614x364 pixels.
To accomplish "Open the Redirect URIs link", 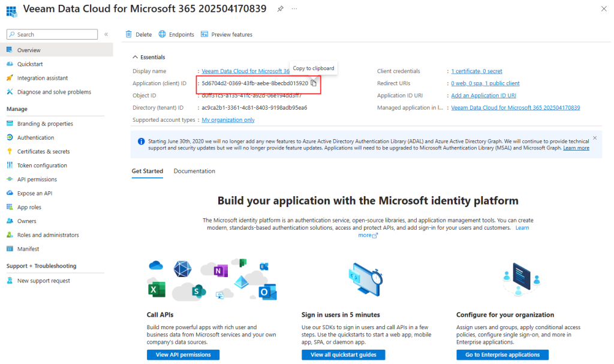I will pyautogui.click(x=485, y=83).
